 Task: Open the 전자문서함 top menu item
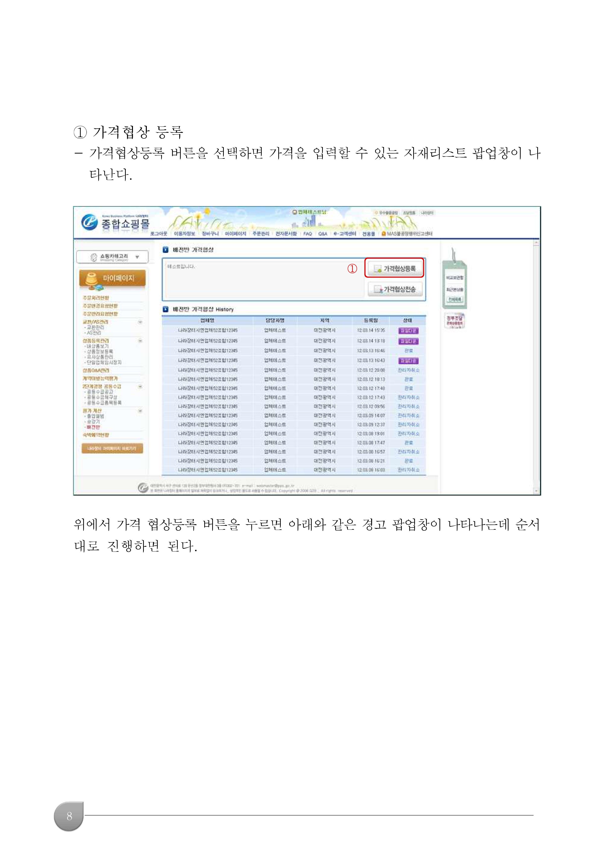(286, 234)
